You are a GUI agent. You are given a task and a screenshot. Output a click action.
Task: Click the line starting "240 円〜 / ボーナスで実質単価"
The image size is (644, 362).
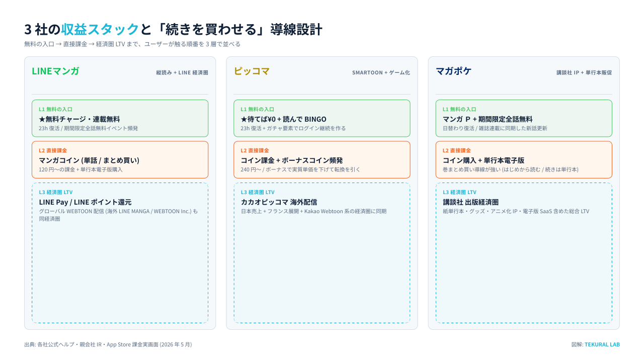click(x=301, y=169)
